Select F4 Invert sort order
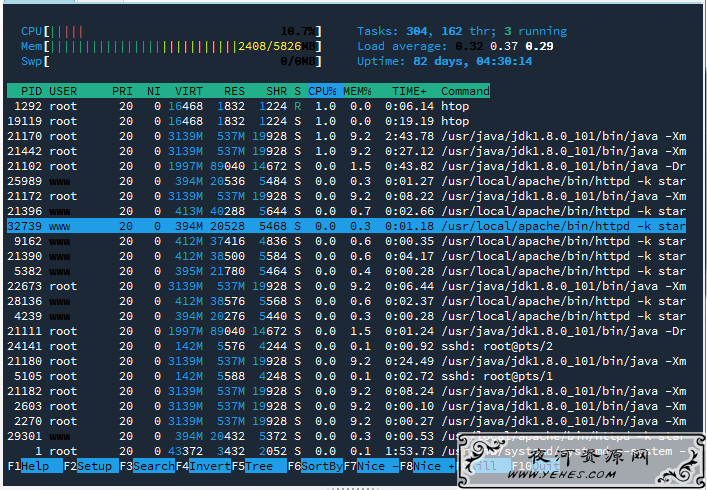707x490 pixels. tap(203, 466)
